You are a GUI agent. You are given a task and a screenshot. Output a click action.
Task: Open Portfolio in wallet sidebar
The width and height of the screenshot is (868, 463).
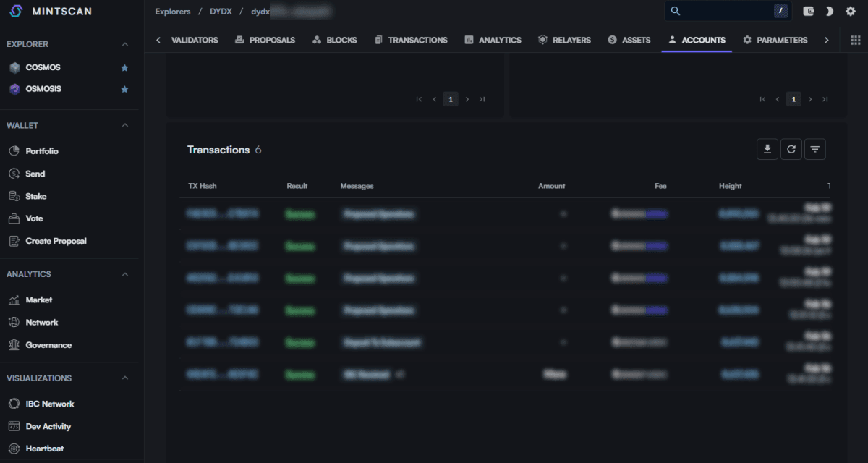coord(41,151)
